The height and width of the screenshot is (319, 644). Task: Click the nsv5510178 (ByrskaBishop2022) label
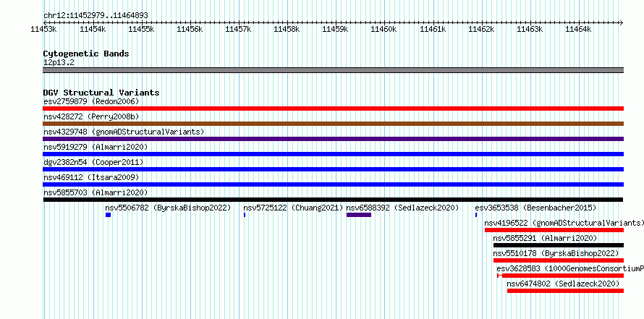tap(556, 253)
